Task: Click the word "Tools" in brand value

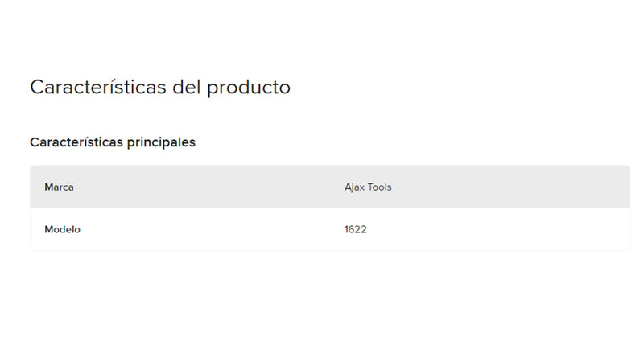Action: [379, 187]
